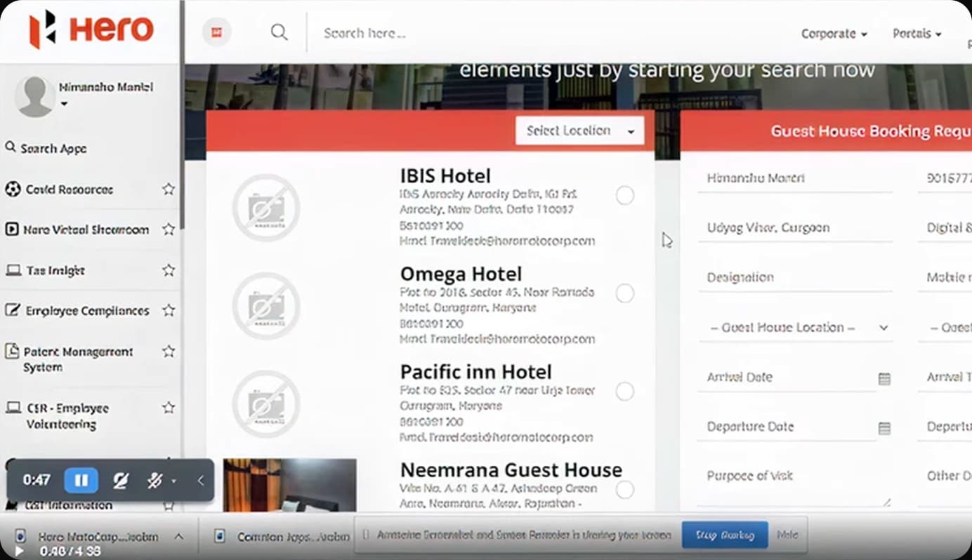The height and width of the screenshot is (560, 972).
Task: Toggle the camera-off icon in recorder bar
Action: coord(121,480)
